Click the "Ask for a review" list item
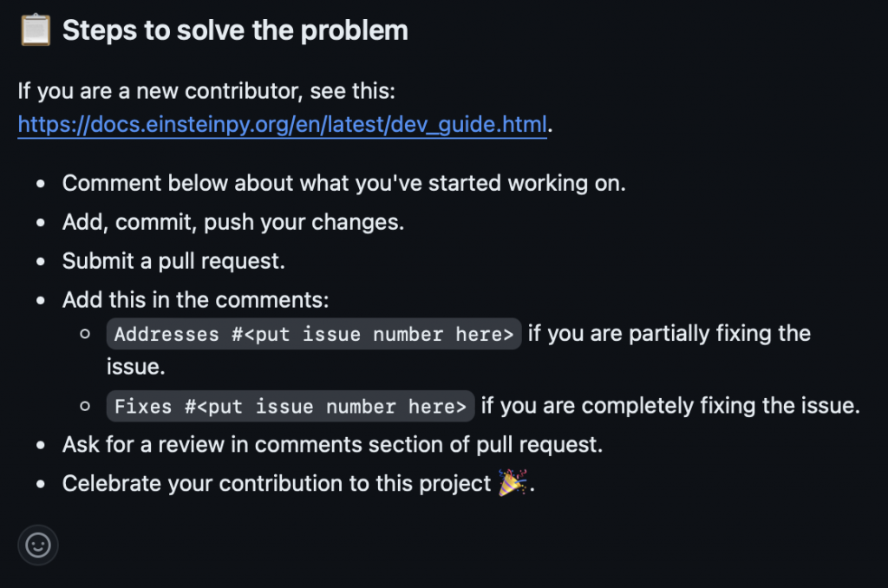Viewport: 888px width, 588px height. (x=332, y=445)
